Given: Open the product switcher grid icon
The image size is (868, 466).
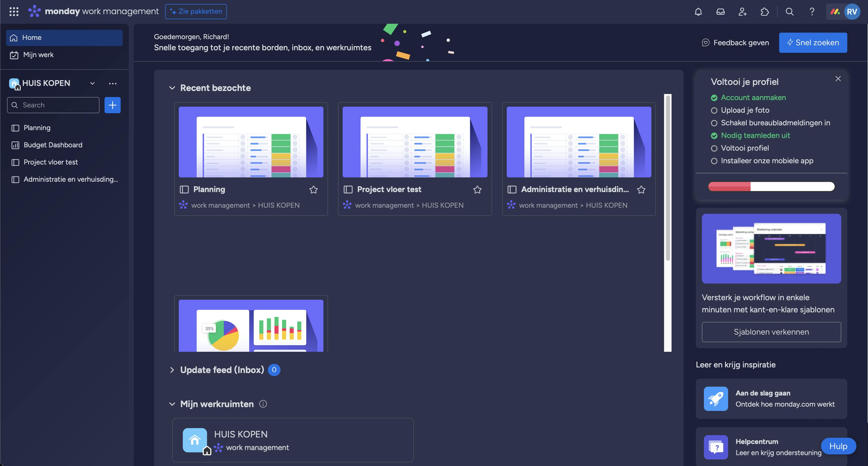Looking at the screenshot, I should pyautogui.click(x=14, y=11).
